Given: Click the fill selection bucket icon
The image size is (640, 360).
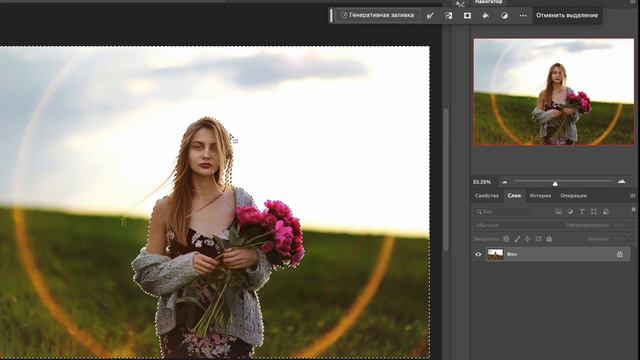Looking at the screenshot, I should [x=486, y=16].
